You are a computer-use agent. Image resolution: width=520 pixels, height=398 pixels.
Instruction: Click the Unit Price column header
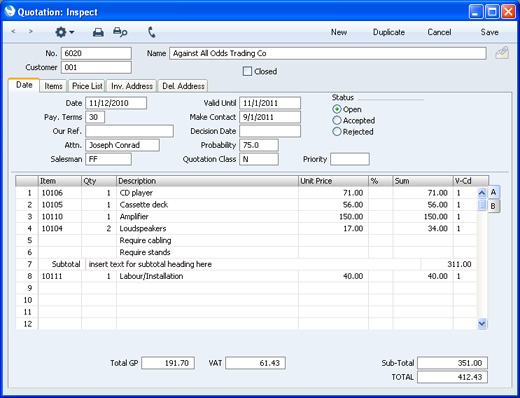[333, 181]
